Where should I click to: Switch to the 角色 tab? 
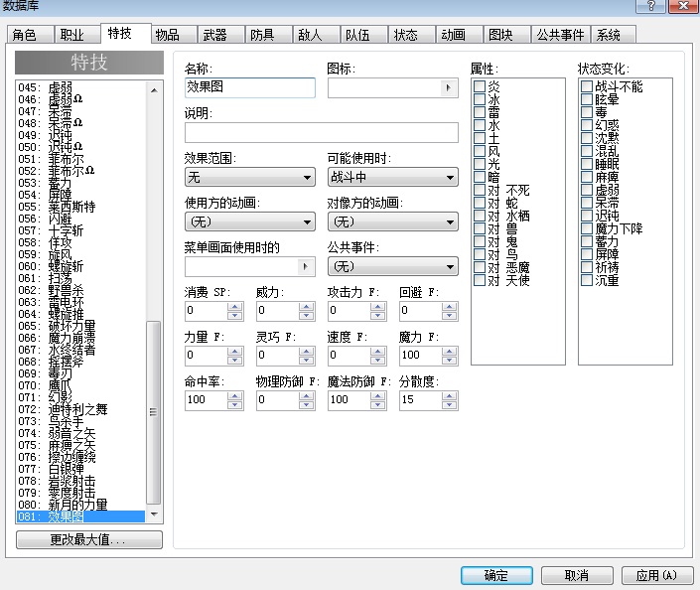click(x=30, y=35)
